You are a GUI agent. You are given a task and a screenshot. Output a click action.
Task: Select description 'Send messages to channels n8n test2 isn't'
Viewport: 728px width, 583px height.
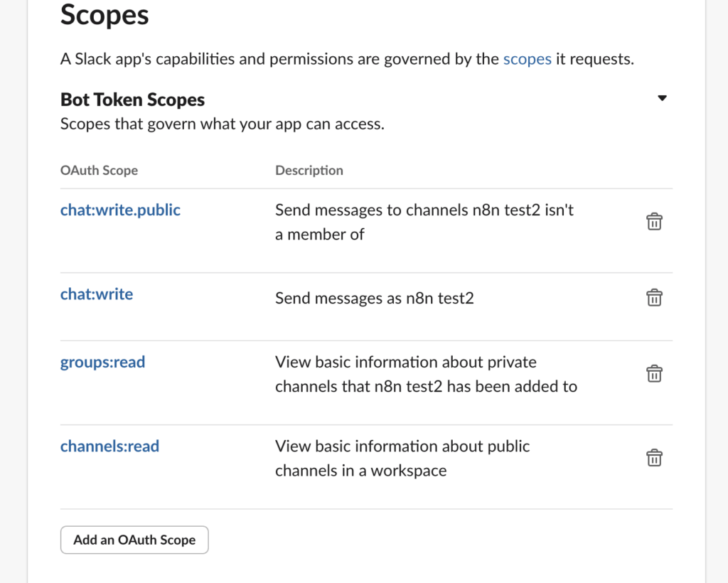pyautogui.click(x=424, y=223)
